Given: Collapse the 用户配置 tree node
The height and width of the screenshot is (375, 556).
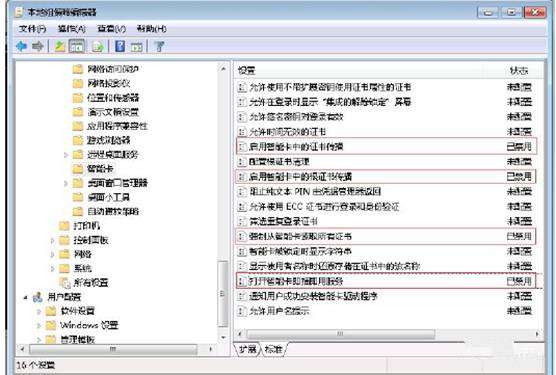Looking at the screenshot, I should coord(25,297).
